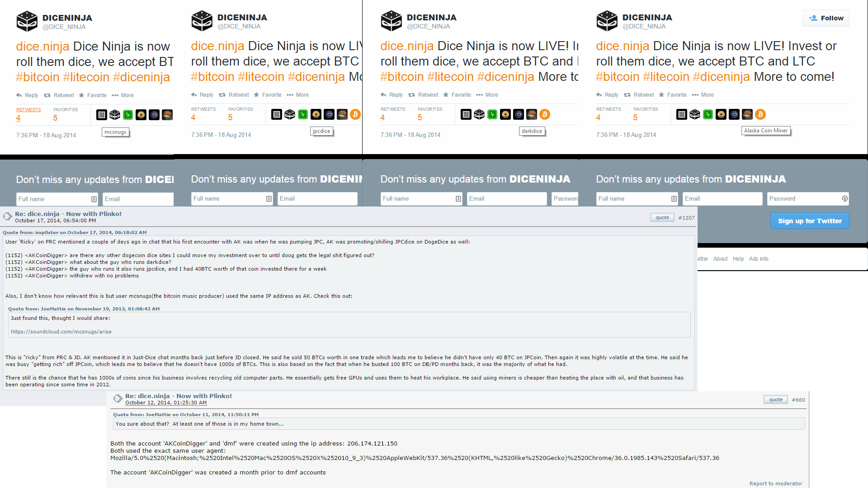Click Favorite star in the Alaska Coin Miner tweet
The width and height of the screenshot is (868, 488).
click(x=661, y=95)
